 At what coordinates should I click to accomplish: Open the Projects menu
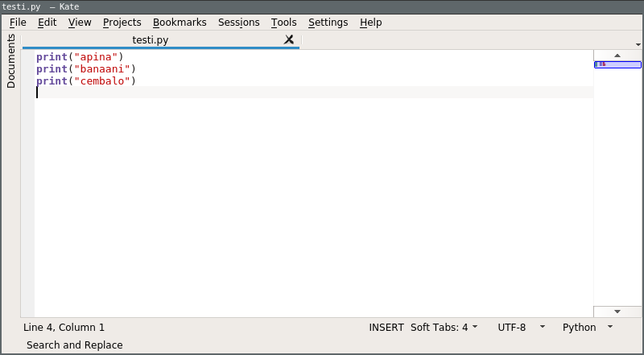click(122, 23)
